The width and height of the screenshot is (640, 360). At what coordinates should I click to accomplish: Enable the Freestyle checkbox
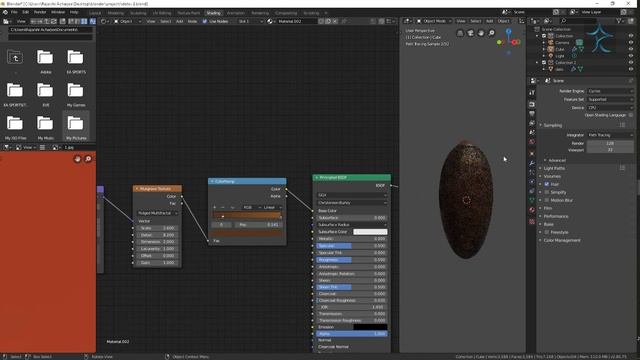547,232
